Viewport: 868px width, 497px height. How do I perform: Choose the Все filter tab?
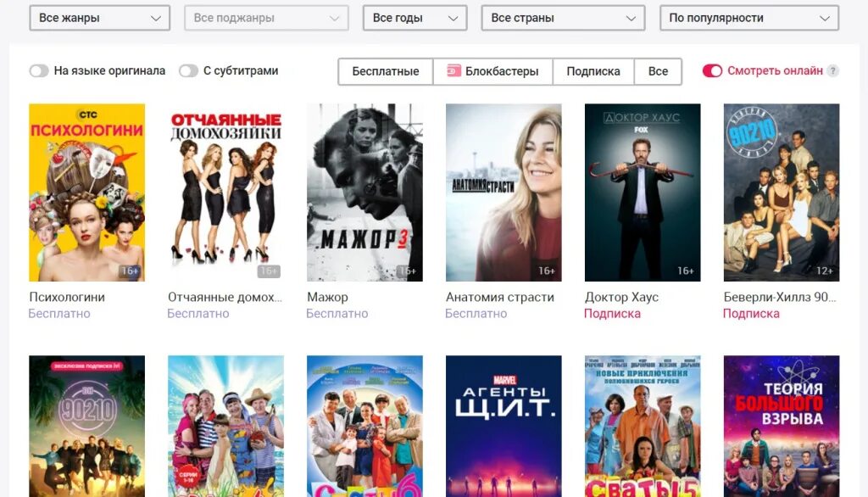tap(658, 71)
